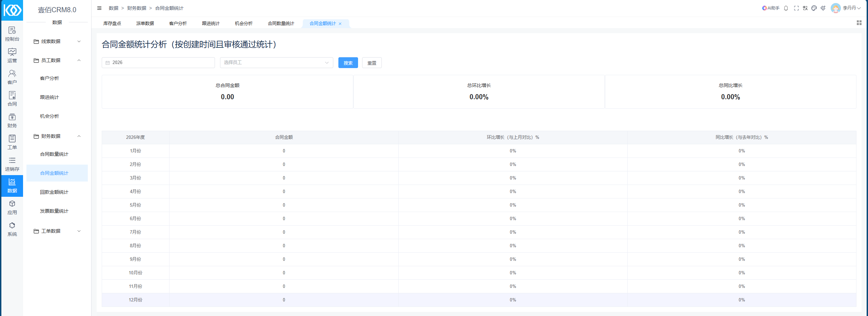The width and height of the screenshot is (868, 316).
Task: Expand the 线索数据 menu group
Action: [57, 41]
